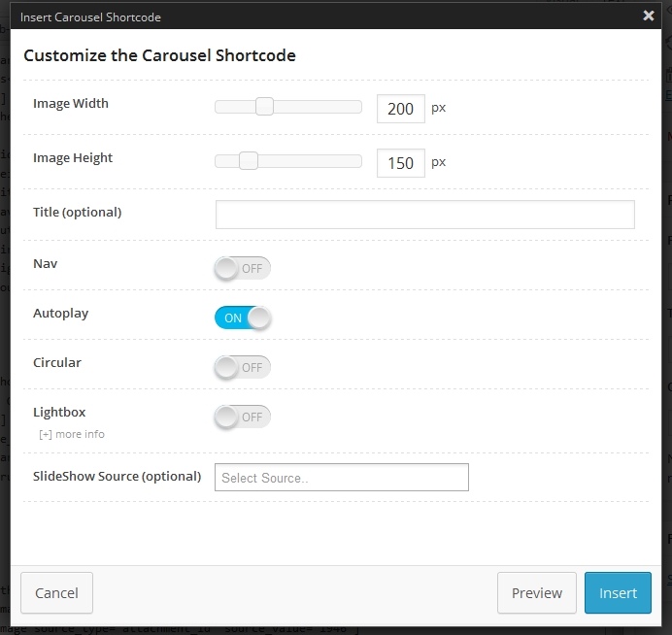Click the Lightbox label
The height and width of the screenshot is (635, 672).
click(x=59, y=413)
